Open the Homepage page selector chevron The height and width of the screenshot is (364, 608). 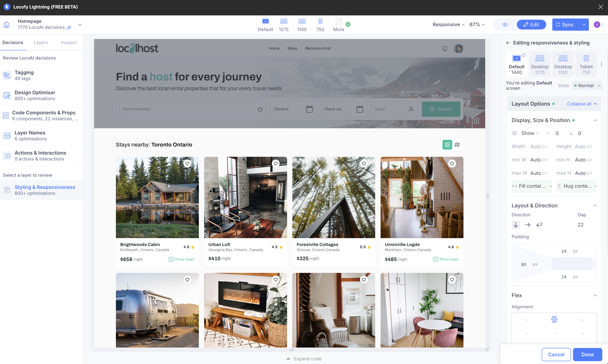pyautogui.click(x=80, y=25)
